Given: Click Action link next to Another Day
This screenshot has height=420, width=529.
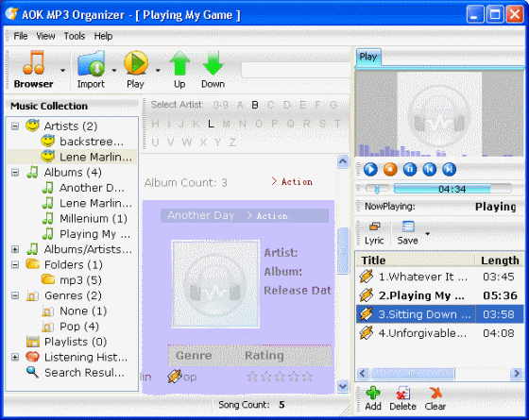Looking at the screenshot, I should (x=267, y=216).
